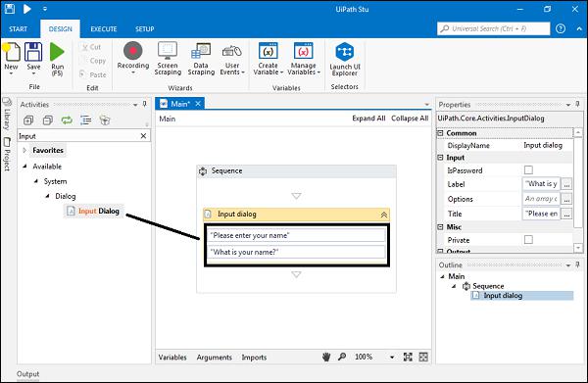The height and width of the screenshot is (383, 588).
Task: Open the Variables panel
Action: [x=172, y=358]
